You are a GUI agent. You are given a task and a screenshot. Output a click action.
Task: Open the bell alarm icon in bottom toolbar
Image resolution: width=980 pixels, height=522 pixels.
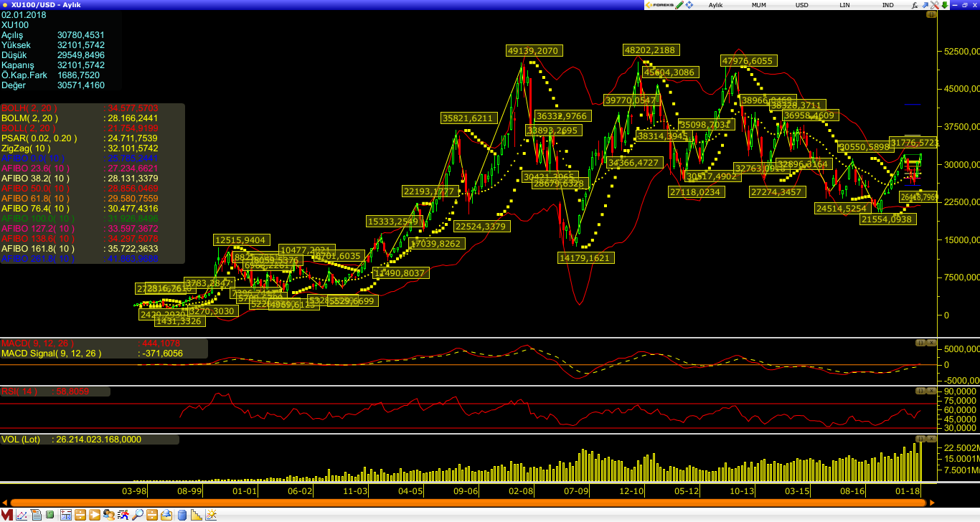click(x=166, y=515)
